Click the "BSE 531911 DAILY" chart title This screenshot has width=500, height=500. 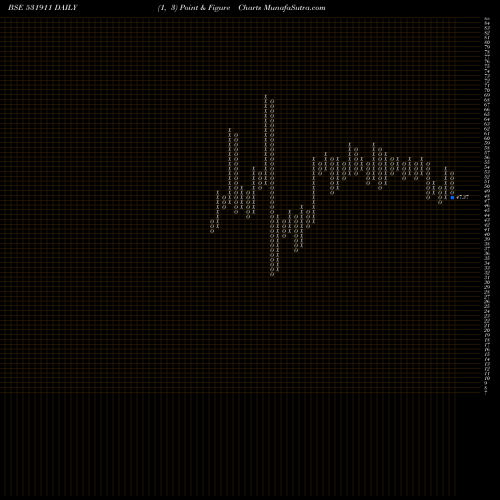[43, 8]
